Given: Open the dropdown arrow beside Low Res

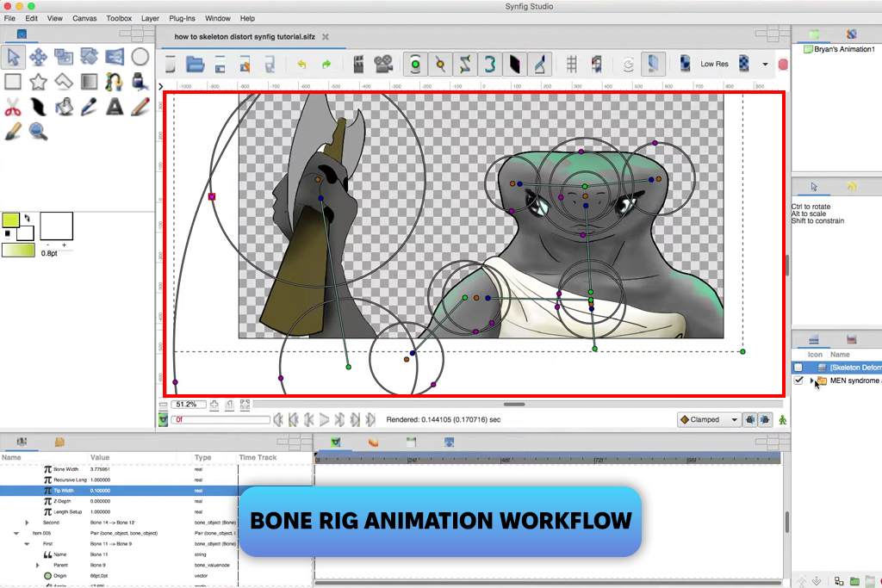Looking at the screenshot, I should [x=765, y=64].
